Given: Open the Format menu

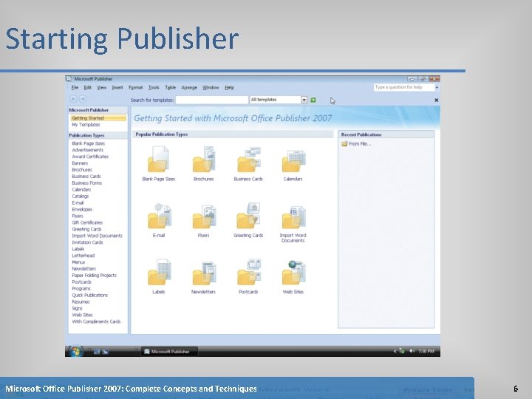Looking at the screenshot, I should 136,87.
